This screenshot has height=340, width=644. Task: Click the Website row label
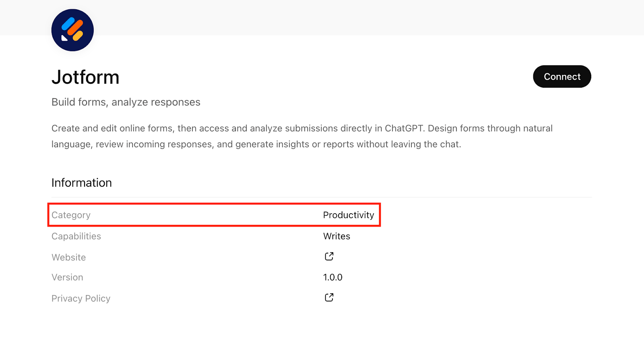[68, 258]
